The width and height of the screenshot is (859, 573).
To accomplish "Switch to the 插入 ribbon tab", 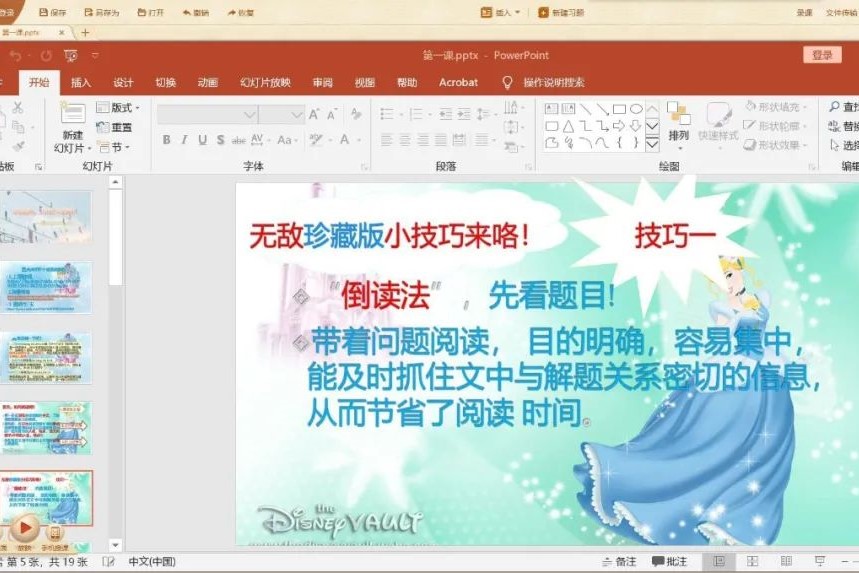I will (81, 83).
